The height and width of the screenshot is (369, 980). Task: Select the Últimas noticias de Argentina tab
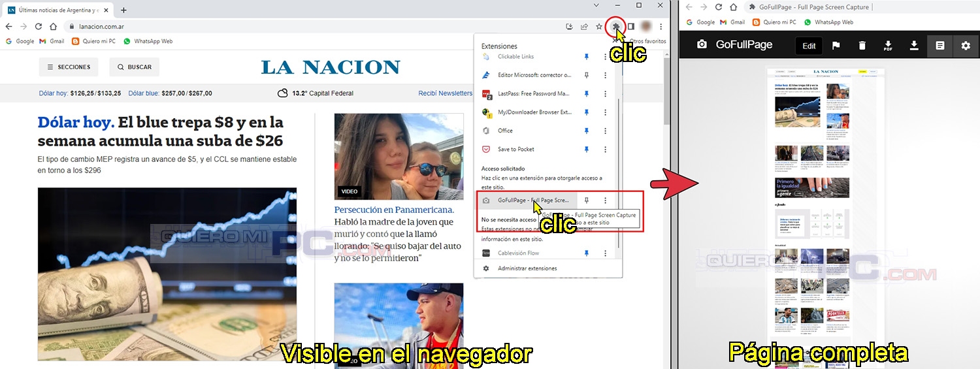pos(59,10)
